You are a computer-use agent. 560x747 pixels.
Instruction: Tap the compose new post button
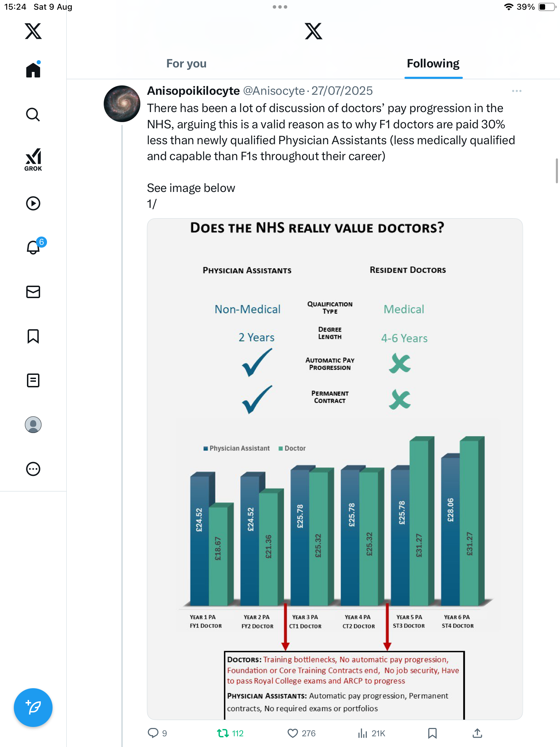click(x=33, y=708)
